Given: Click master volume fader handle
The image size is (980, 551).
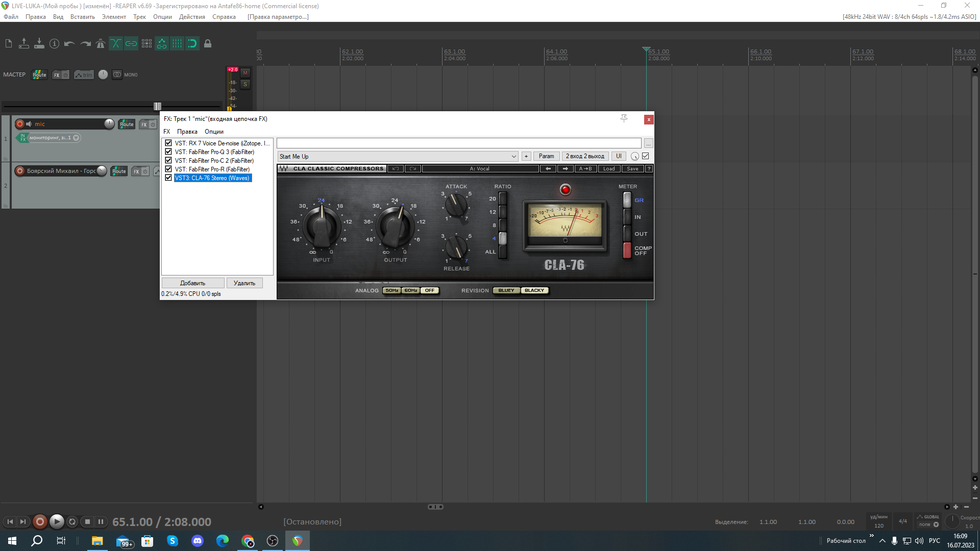Looking at the screenshot, I should pos(157,106).
